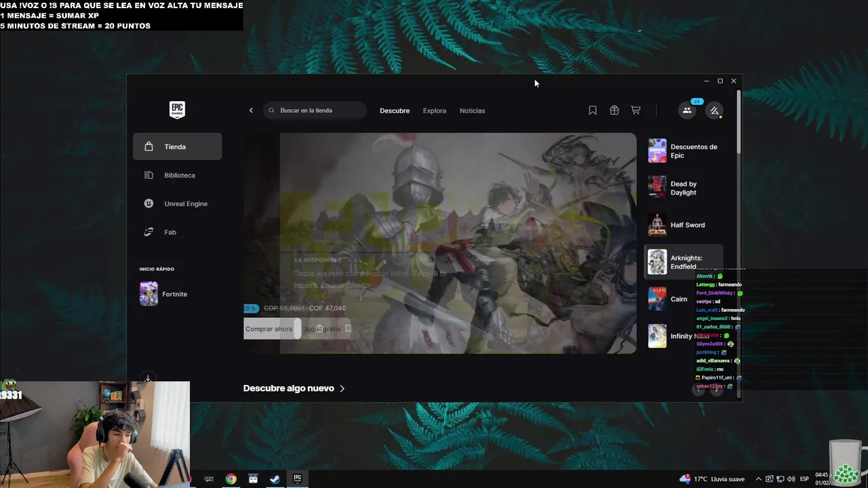
Task: Click the INICIO RÁPIDO heading
Action: pos(157,269)
